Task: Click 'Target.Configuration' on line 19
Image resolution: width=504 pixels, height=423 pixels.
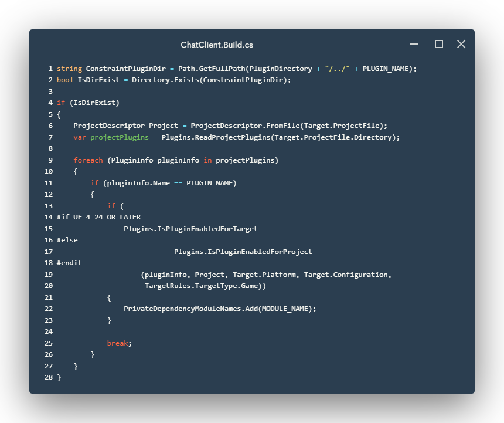Action: click(346, 275)
